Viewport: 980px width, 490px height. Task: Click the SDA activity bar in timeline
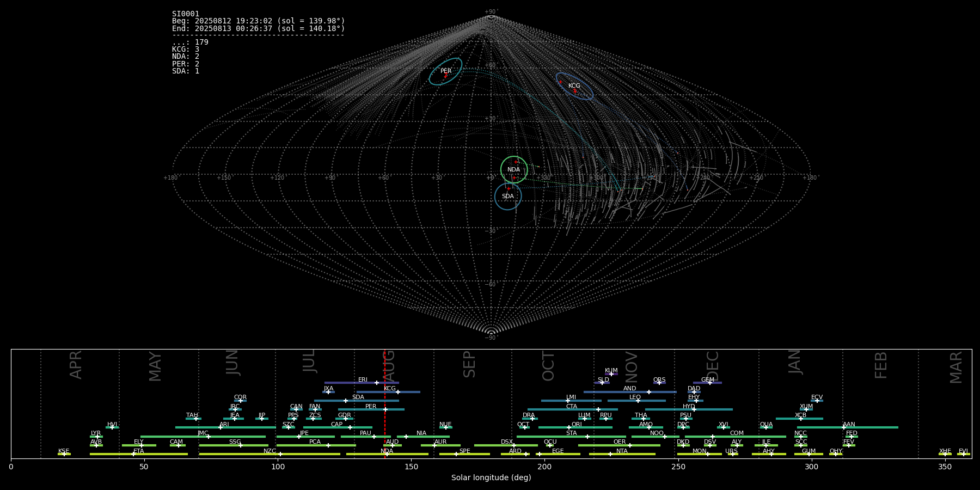pos(356,401)
